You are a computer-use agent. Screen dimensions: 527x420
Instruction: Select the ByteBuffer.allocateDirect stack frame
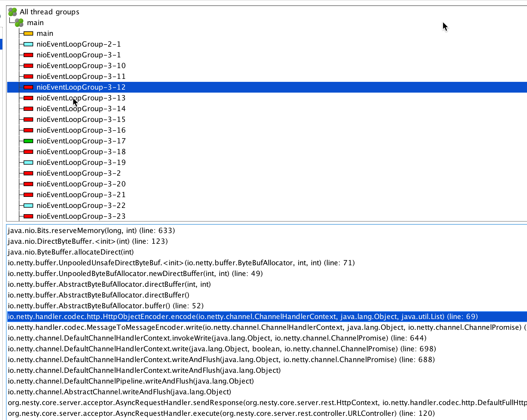(71, 252)
